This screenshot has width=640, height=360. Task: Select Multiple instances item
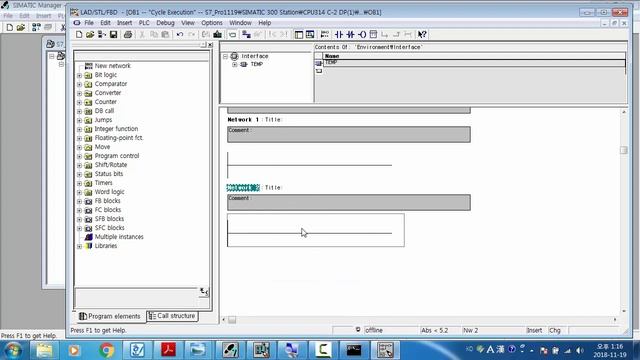pos(119,237)
